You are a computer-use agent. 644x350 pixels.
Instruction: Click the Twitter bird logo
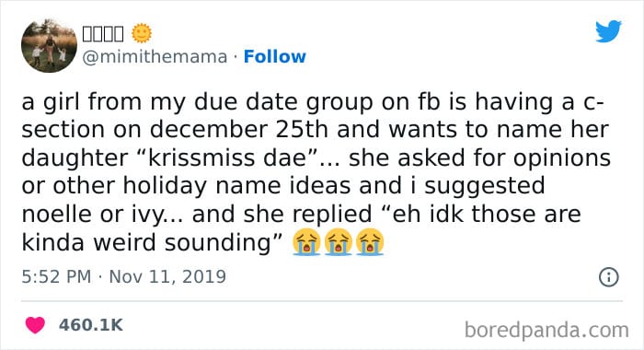click(608, 31)
